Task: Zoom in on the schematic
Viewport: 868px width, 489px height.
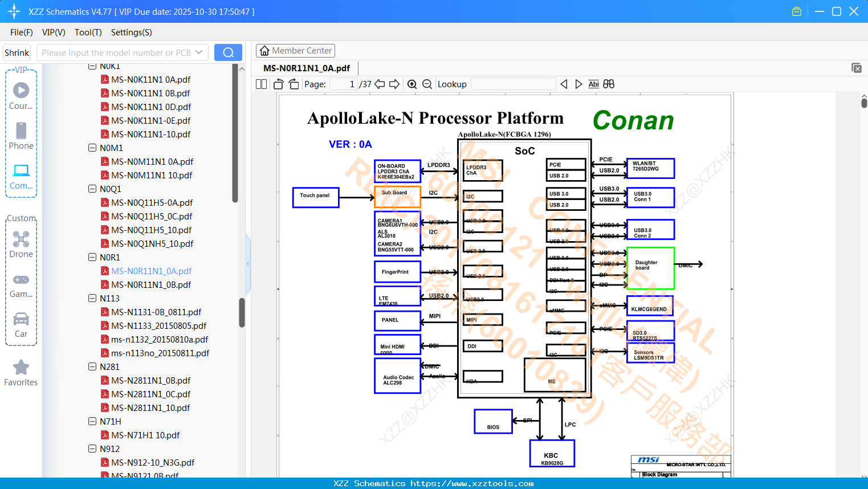Action: pos(412,84)
